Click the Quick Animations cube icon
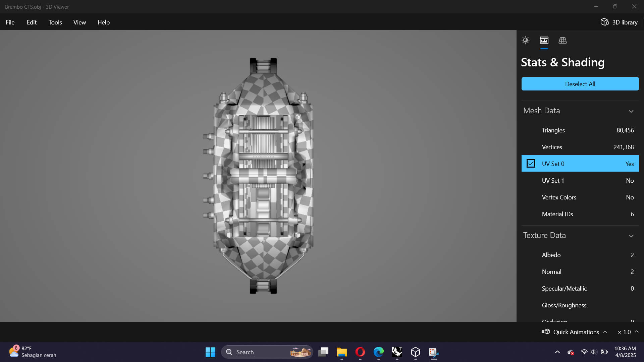This screenshot has height=362, width=644. pos(546,332)
